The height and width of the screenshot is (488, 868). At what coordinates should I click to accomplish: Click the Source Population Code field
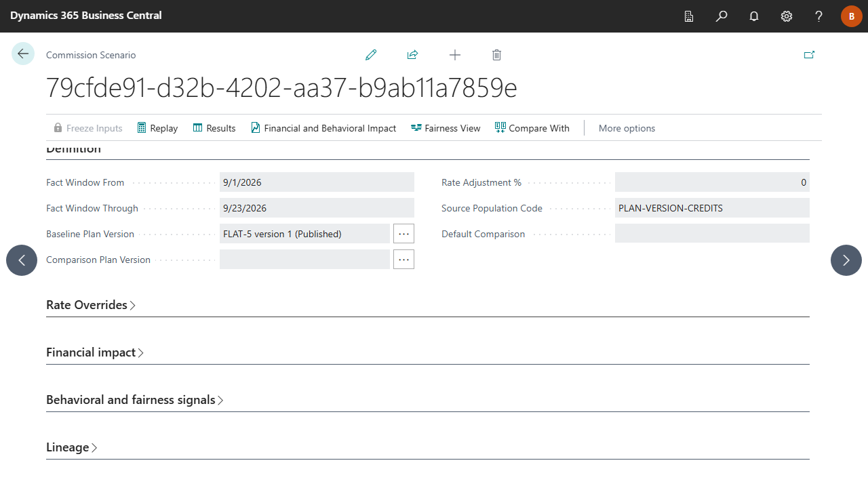coord(712,208)
